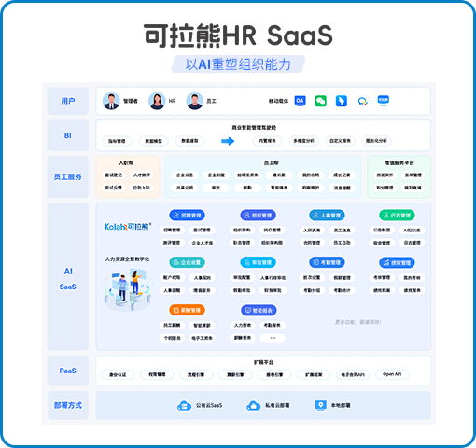Click the 自助入职 pill
This screenshot has width=476, height=448.
coord(142,188)
